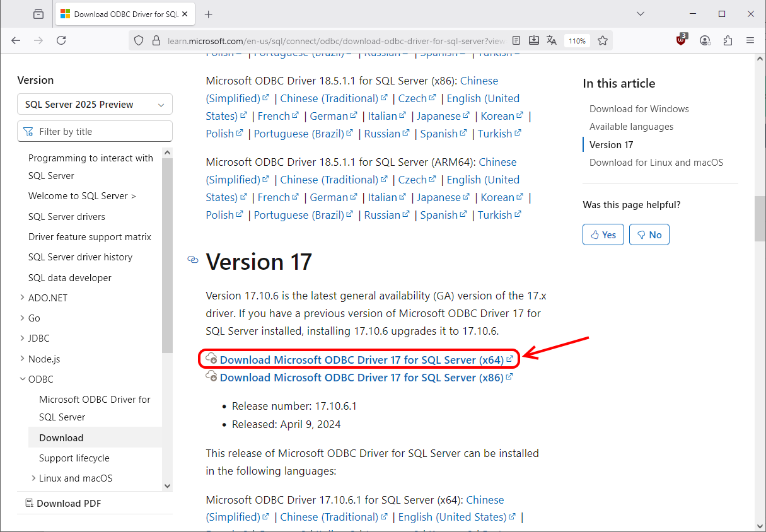Click the Version 17 heading anchor link icon
This screenshot has width=766, height=532.
tap(193, 260)
